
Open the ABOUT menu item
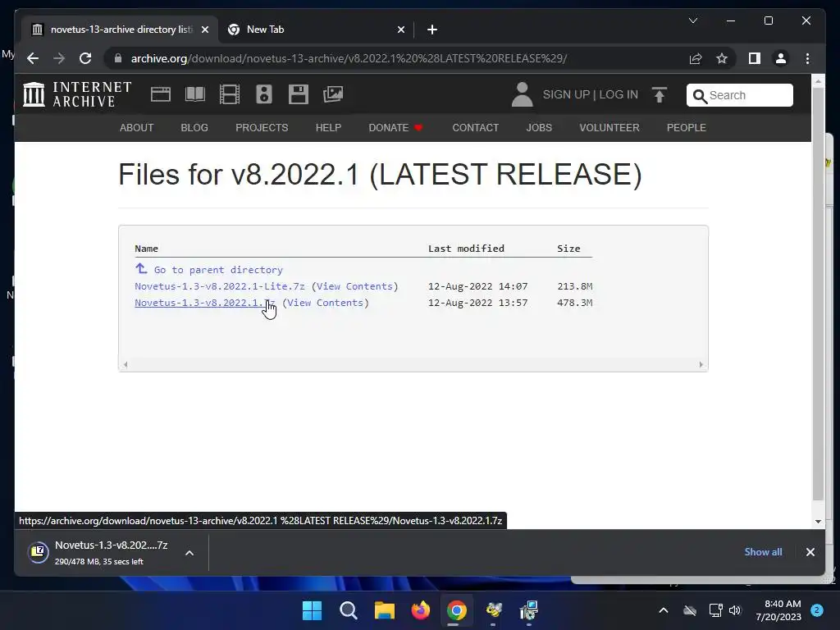click(x=137, y=127)
